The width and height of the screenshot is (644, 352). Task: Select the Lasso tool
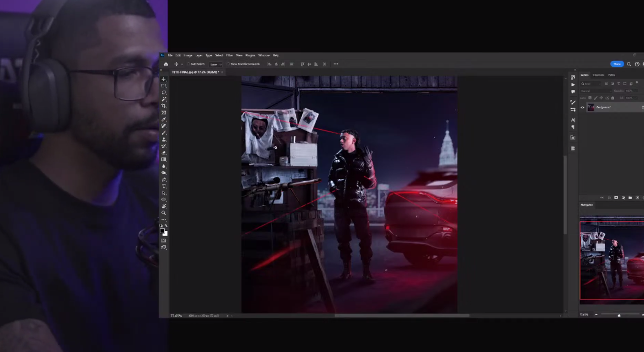164,93
